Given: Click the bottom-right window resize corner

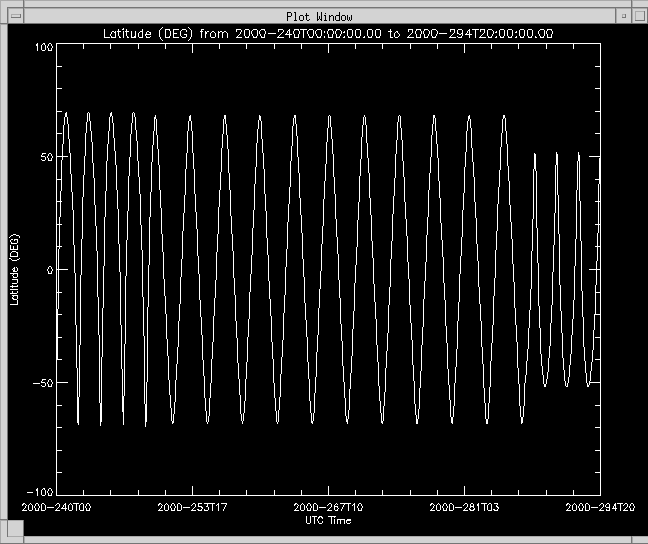Looking at the screenshot, I should (640, 537).
